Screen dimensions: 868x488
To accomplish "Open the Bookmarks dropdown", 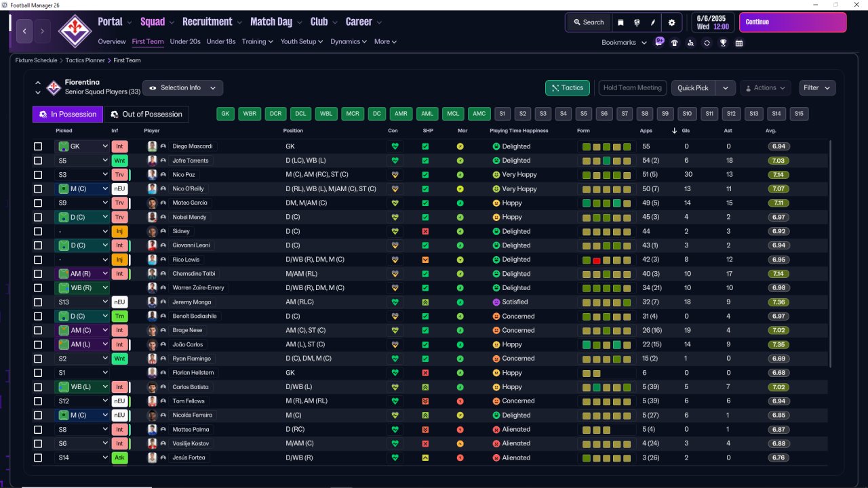I will [624, 43].
